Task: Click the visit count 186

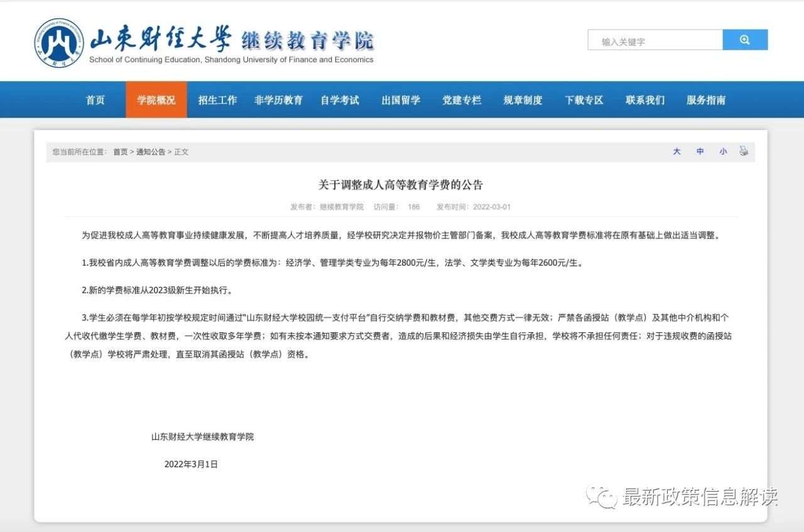Action: pyautogui.click(x=413, y=207)
